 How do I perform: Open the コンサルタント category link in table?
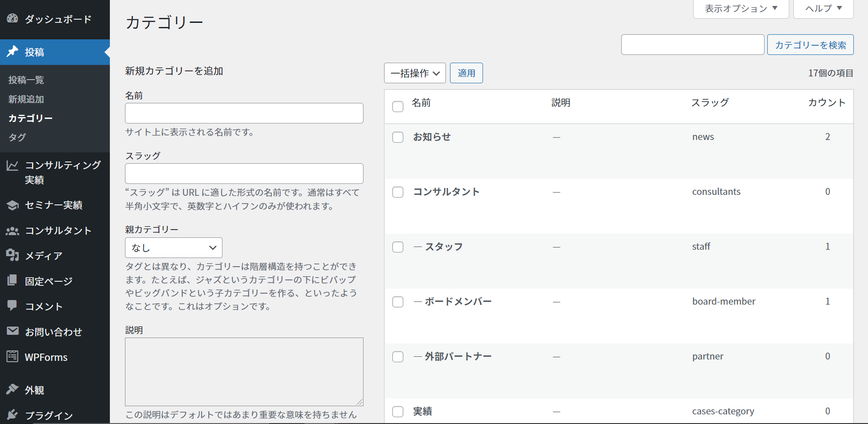(x=446, y=192)
